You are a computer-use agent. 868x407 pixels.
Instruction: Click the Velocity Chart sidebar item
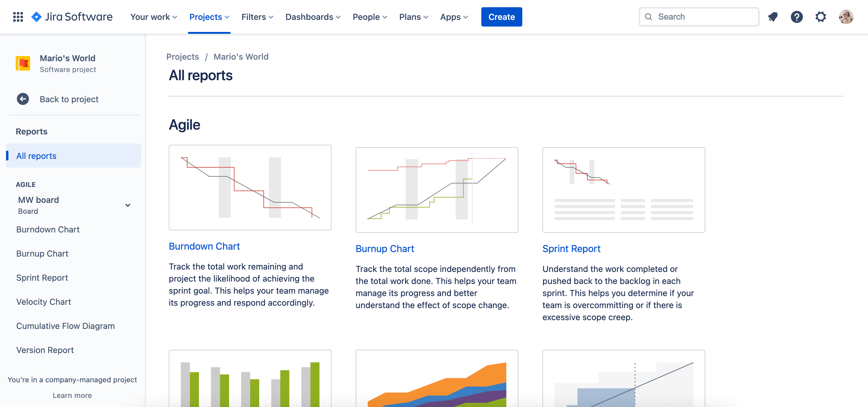tap(44, 301)
